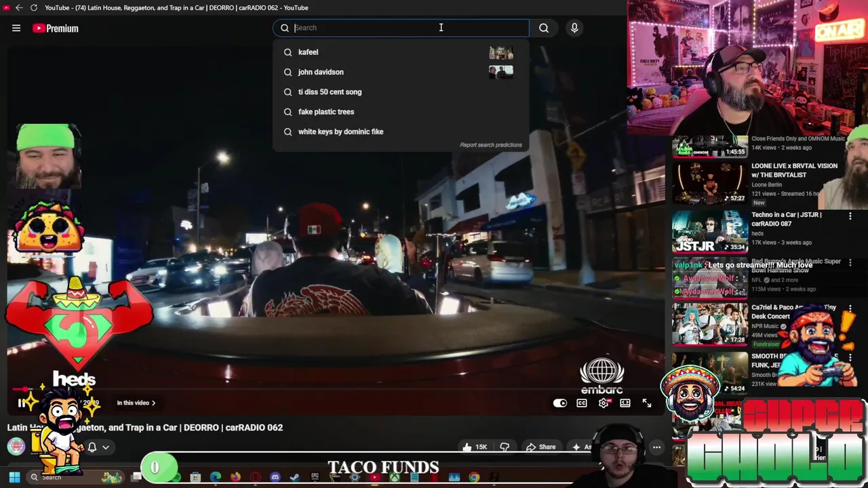Click the 'heds' channel name in sidebar
Image resolution: width=868 pixels, height=488 pixels.
click(757, 232)
